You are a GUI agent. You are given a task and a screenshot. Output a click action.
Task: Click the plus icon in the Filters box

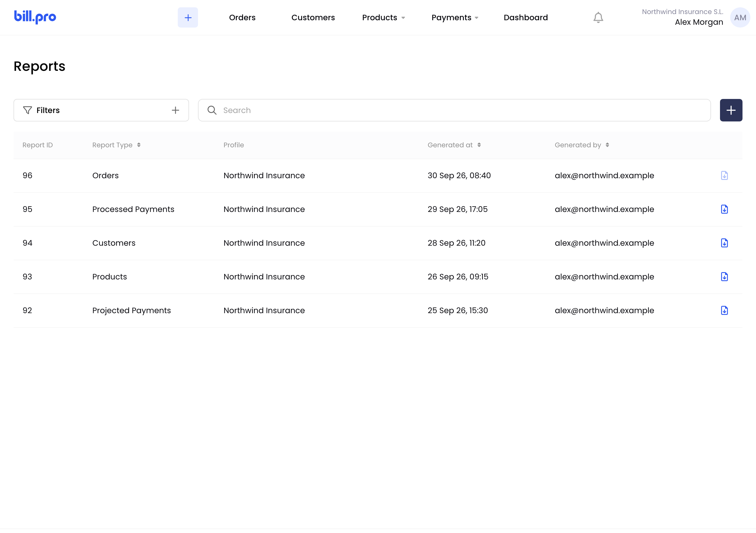coord(175,110)
